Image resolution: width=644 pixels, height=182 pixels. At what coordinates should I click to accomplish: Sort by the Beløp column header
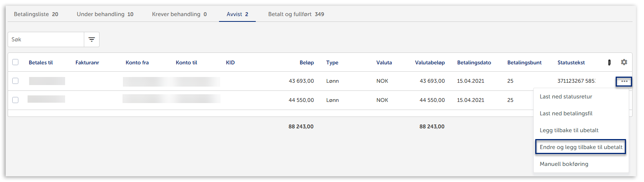pyautogui.click(x=306, y=62)
